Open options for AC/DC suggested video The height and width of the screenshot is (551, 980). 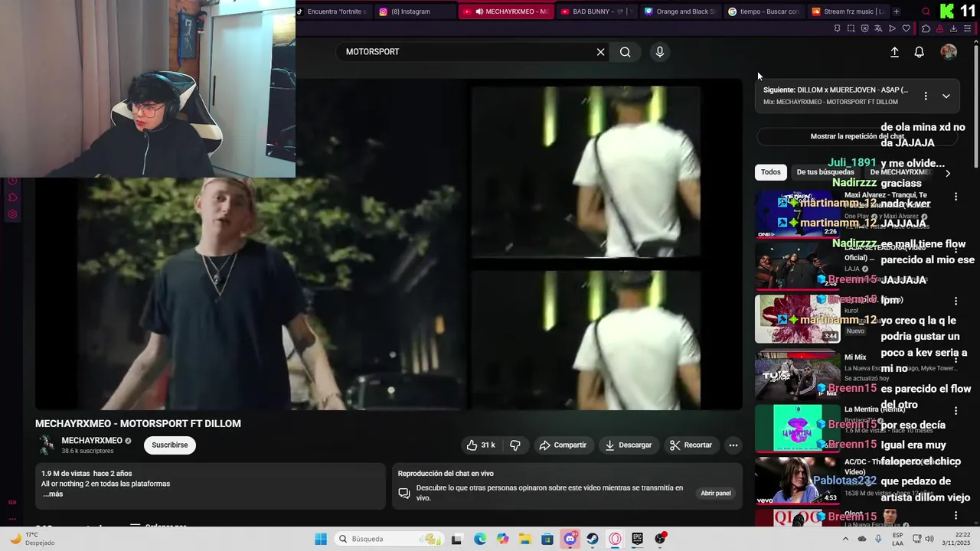click(x=955, y=464)
